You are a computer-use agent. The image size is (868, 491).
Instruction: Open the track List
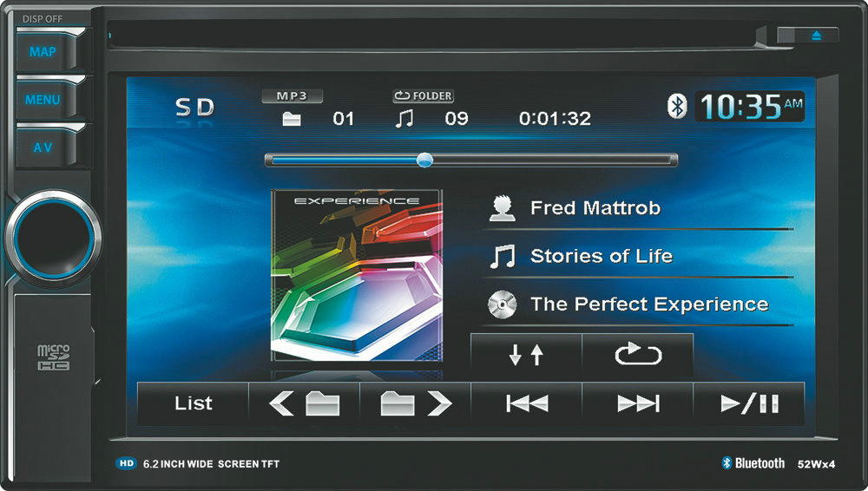pyautogui.click(x=193, y=403)
